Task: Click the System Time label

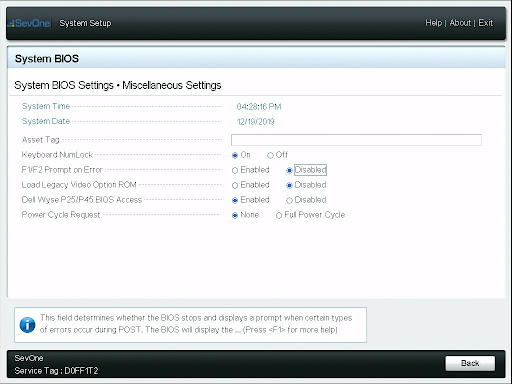Action: (x=46, y=106)
